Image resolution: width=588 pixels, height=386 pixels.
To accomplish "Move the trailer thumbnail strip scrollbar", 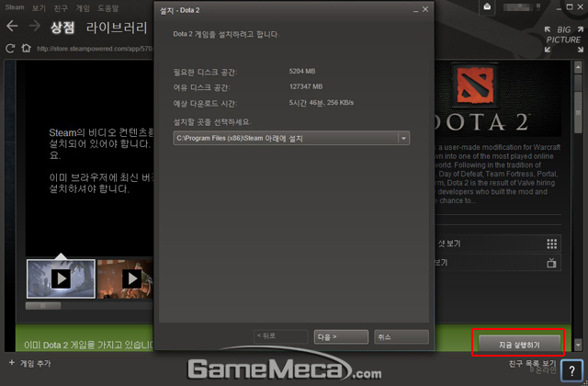I will [x=43, y=306].
